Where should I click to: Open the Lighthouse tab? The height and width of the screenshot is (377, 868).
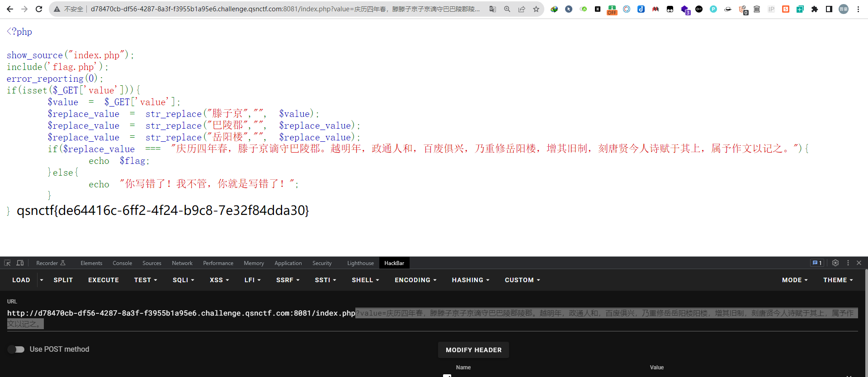pyautogui.click(x=360, y=263)
